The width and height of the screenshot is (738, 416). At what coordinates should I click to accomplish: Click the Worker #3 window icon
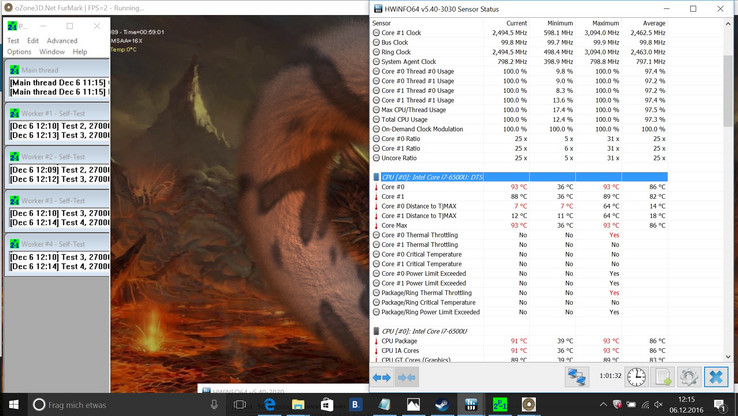pyautogui.click(x=15, y=201)
